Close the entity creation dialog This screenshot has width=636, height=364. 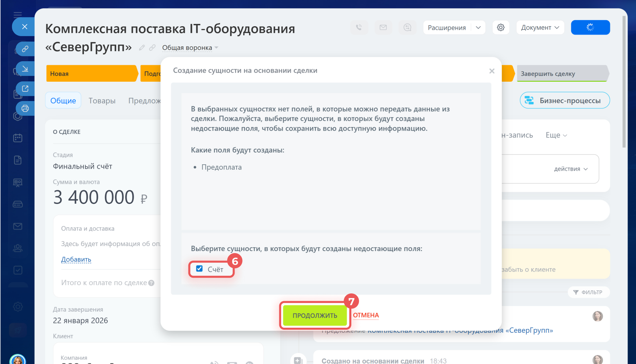(492, 71)
